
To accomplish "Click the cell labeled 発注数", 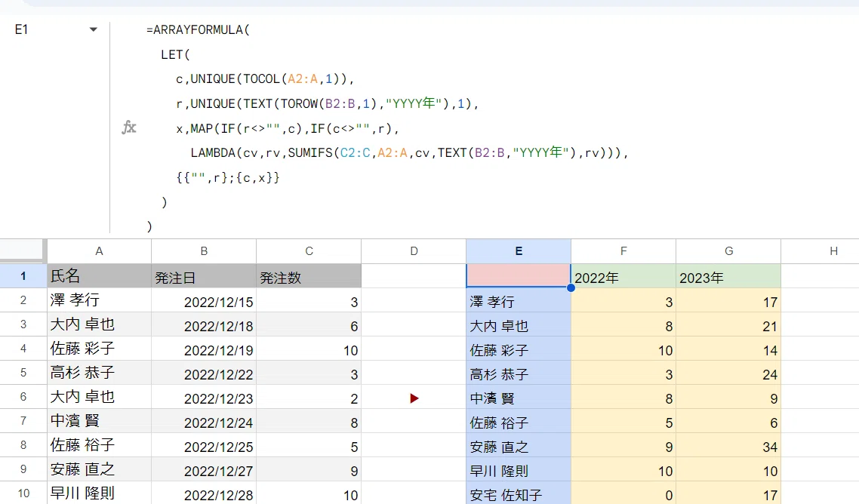I will coord(309,275).
